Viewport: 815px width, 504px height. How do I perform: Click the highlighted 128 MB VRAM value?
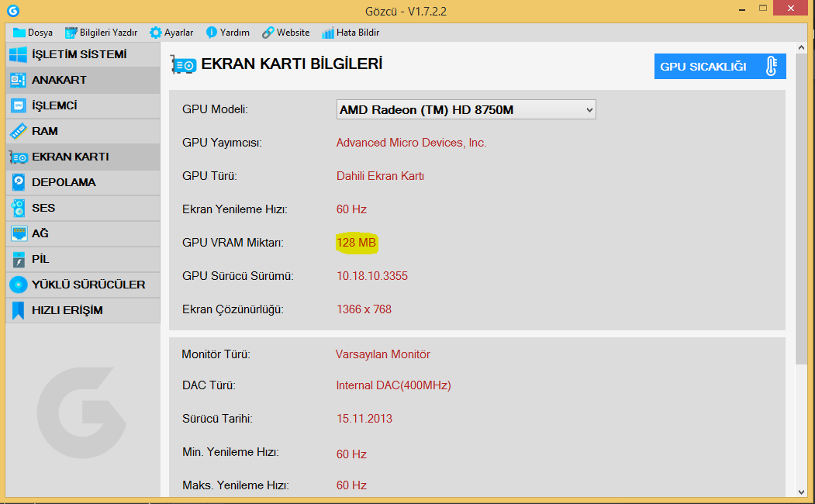[x=356, y=243]
